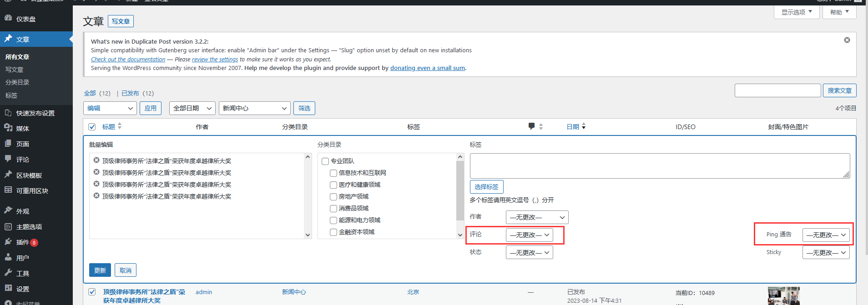This screenshot has height=305, width=868.
Task: Click the posts search input field
Action: tap(778, 90)
